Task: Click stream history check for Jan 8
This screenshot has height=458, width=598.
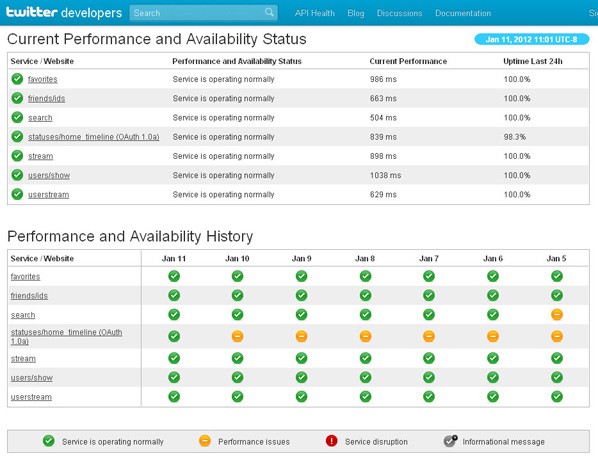Action: [365, 358]
